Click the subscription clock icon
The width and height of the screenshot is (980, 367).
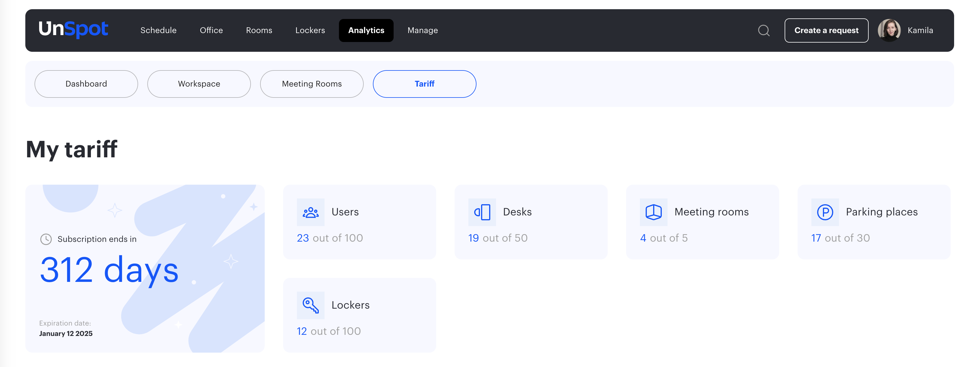(x=46, y=239)
